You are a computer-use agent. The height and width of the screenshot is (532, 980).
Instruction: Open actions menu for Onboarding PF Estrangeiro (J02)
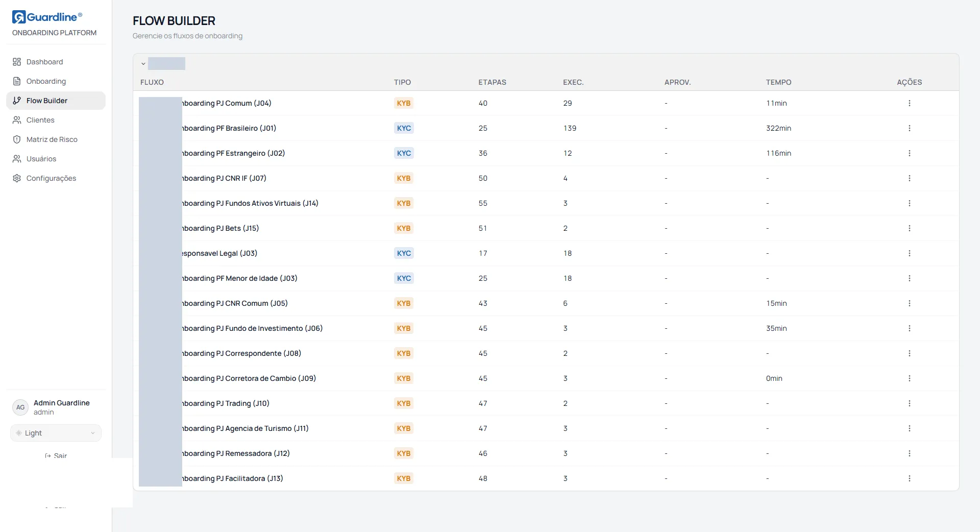[909, 153]
